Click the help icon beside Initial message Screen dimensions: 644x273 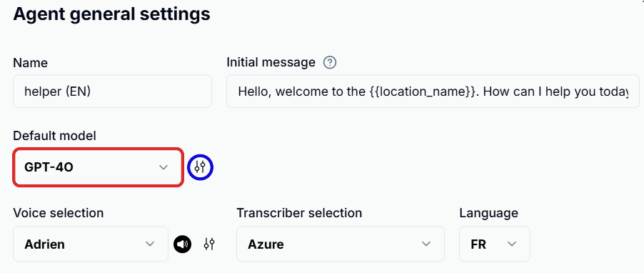[x=330, y=62]
